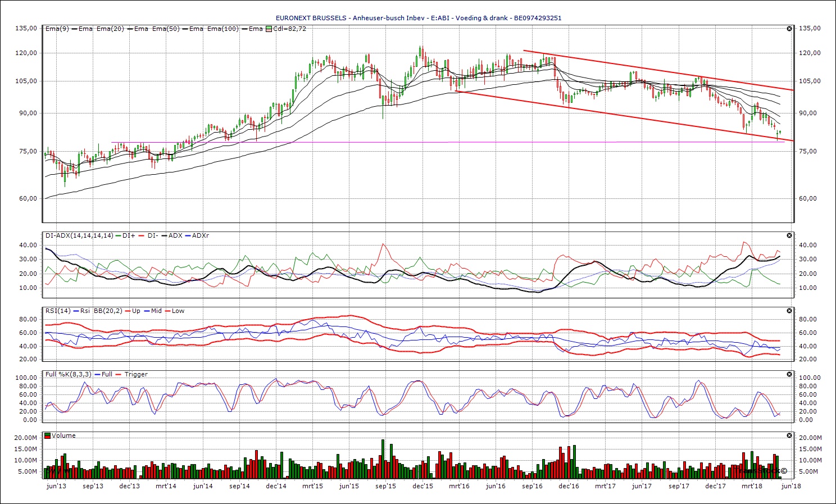Select the Ema(20) legend label
Viewport: 836px width, 504px height.
pos(110,29)
